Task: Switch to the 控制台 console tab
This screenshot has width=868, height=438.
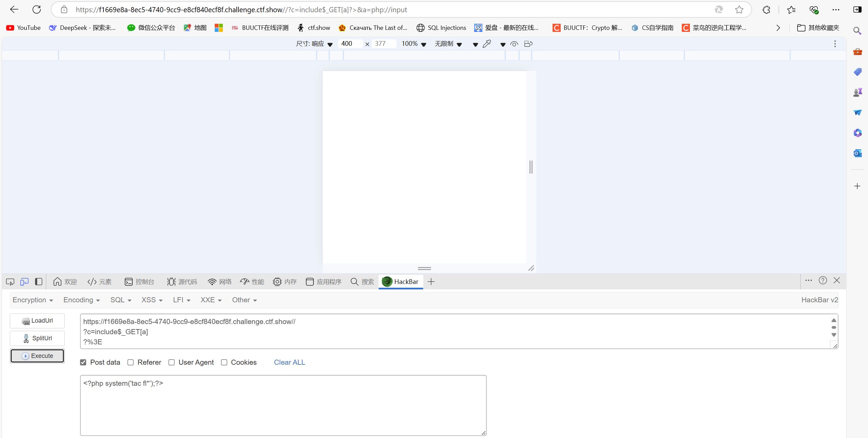Action: [x=139, y=282]
